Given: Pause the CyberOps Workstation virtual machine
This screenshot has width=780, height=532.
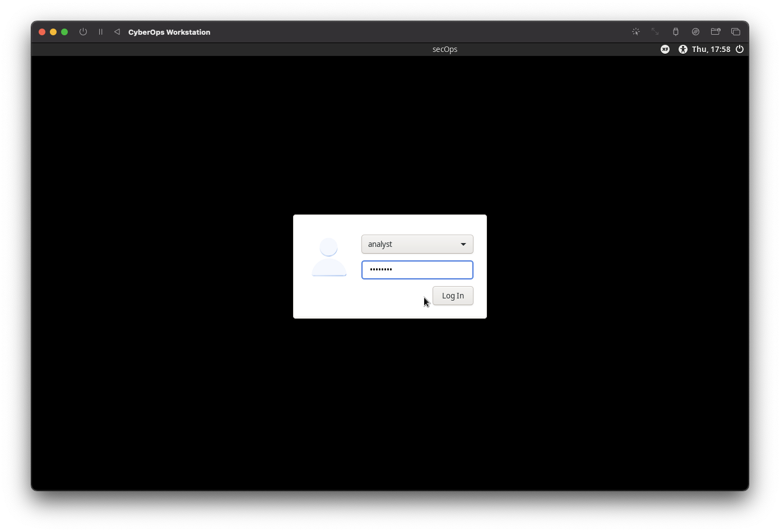Looking at the screenshot, I should (x=101, y=32).
